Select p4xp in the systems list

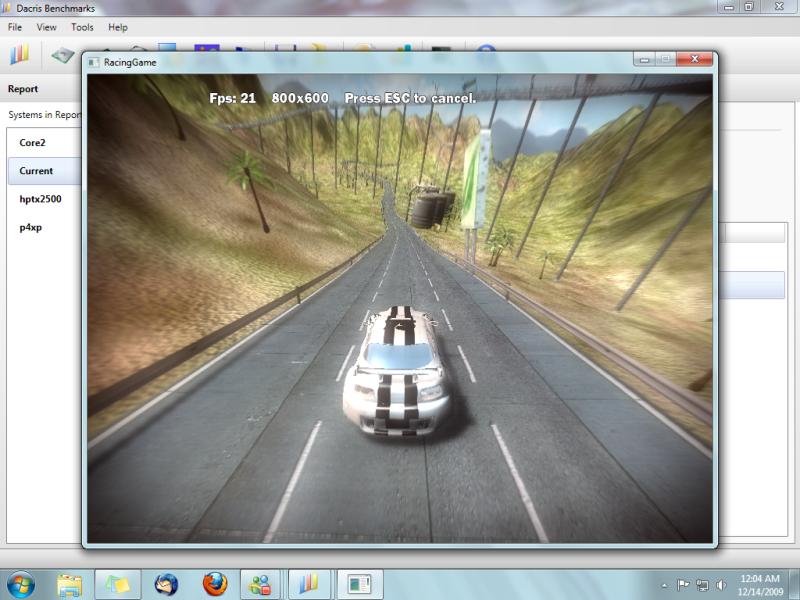(x=44, y=228)
